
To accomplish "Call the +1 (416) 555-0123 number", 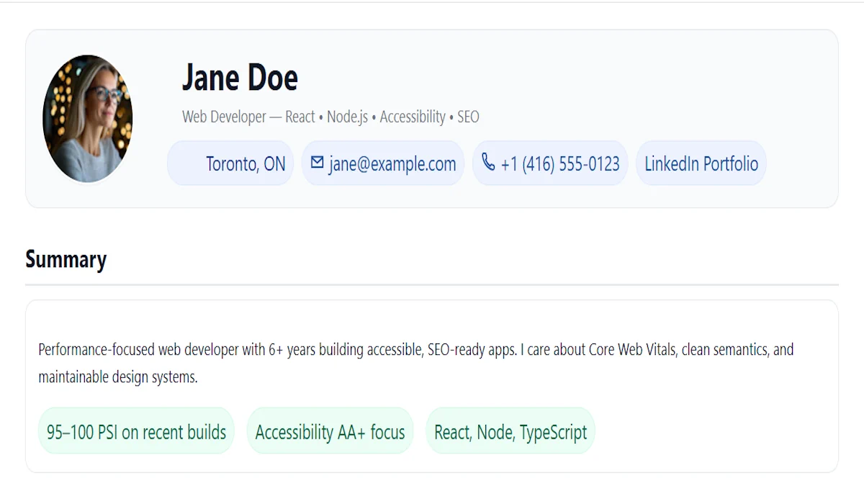I will coord(559,164).
